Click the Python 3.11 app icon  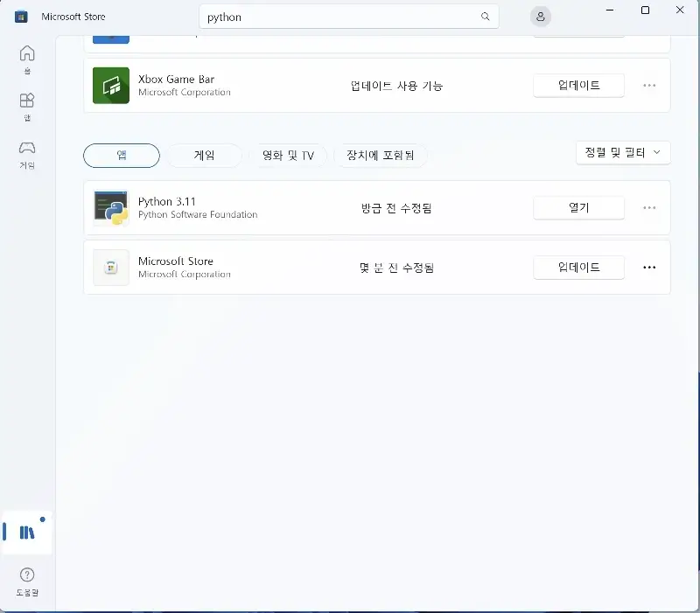[110, 207]
